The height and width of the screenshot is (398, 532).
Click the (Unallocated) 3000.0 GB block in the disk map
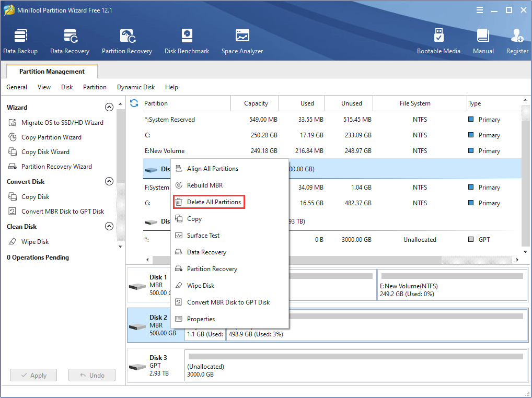pos(355,366)
